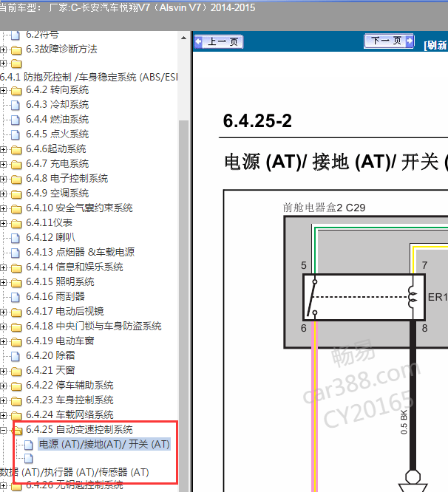Open 电源 (AT)/接地(AT)/ 开关 (AT) page
Screen dimensions: 448x492
click(104, 444)
